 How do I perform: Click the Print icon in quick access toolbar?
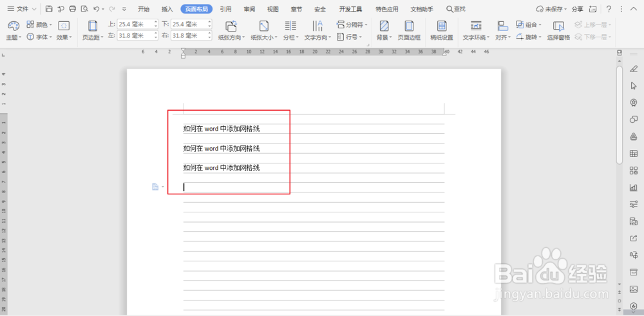tap(73, 8)
